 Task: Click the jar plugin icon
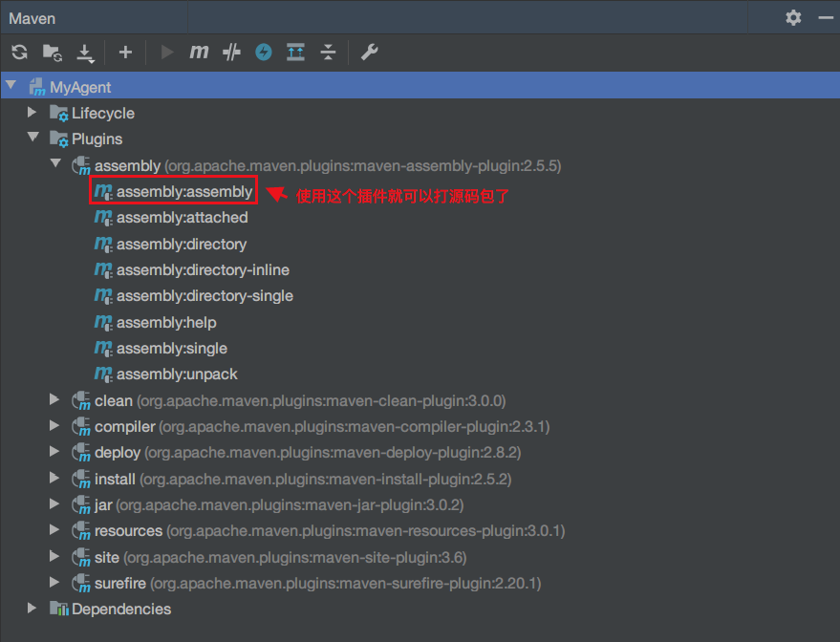pyautogui.click(x=81, y=505)
